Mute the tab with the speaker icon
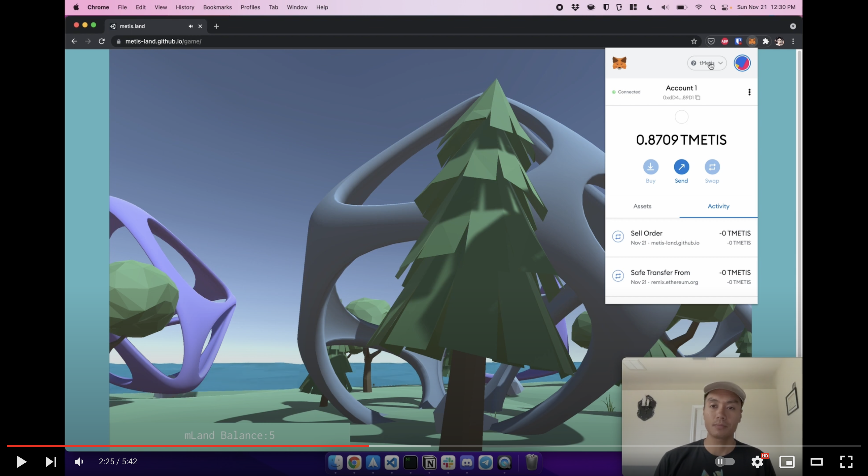Image resolution: width=868 pixels, height=476 pixels. point(191,26)
